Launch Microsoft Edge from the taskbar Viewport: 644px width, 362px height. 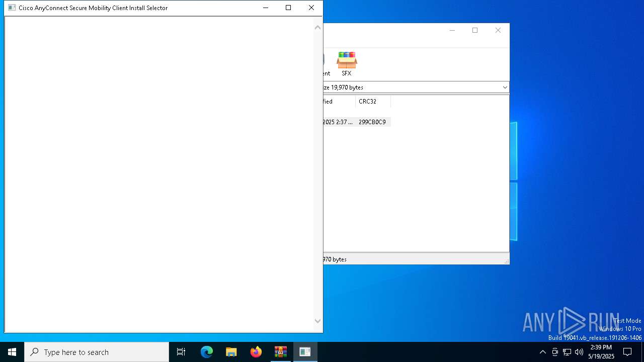pyautogui.click(x=207, y=352)
